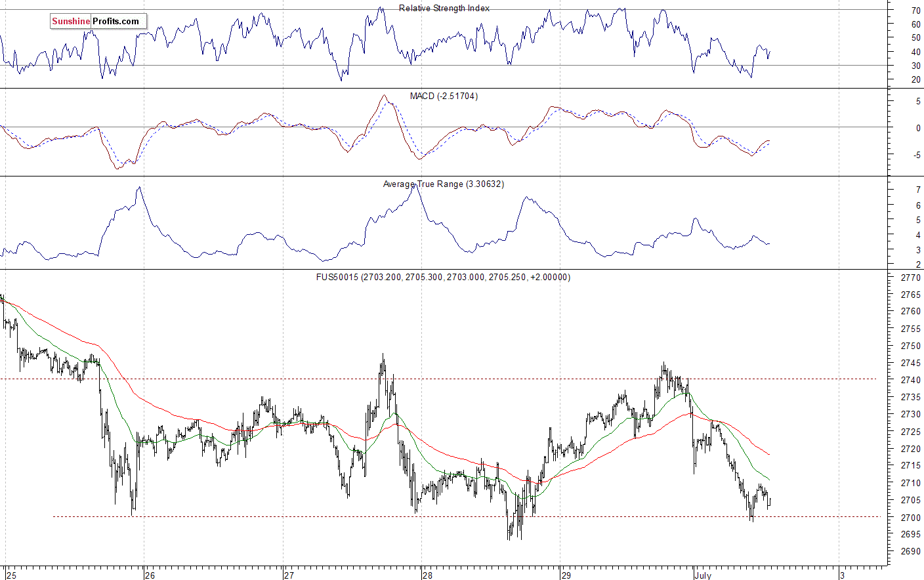Screen dimensions: 924x580
Task: Select the Relative Strength Index title
Action: coord(444,9)
